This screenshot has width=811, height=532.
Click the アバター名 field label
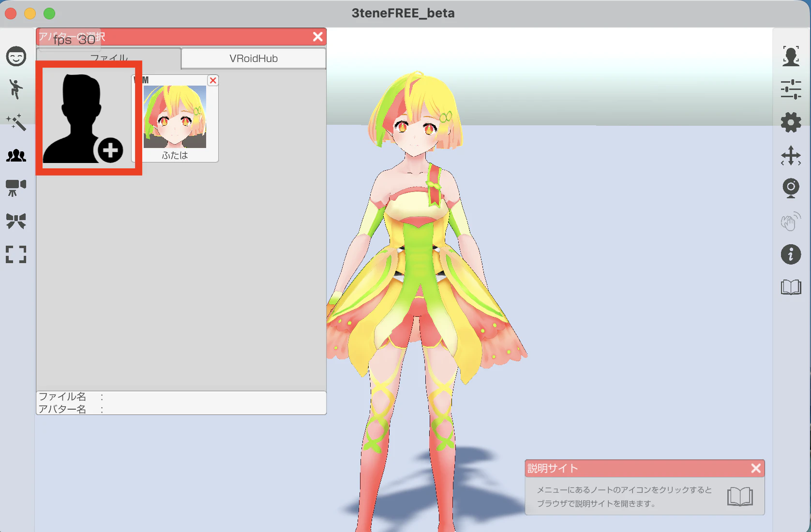pos(62,409)
